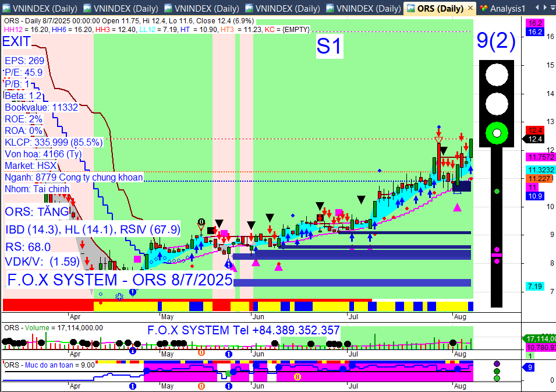The height and width of the screenshot is (392, 556).
Task: Click the red 12.4 price label
Action: [535, 130]
